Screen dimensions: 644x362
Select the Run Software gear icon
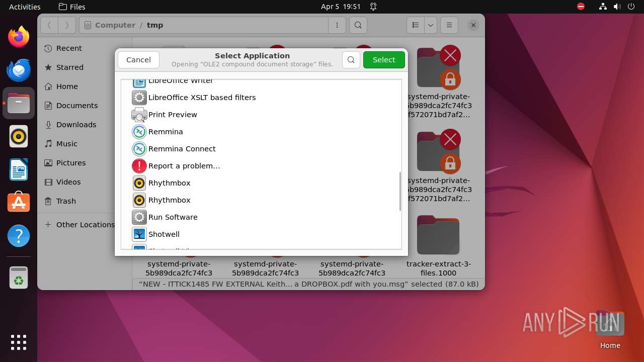[x=139, y=217]
